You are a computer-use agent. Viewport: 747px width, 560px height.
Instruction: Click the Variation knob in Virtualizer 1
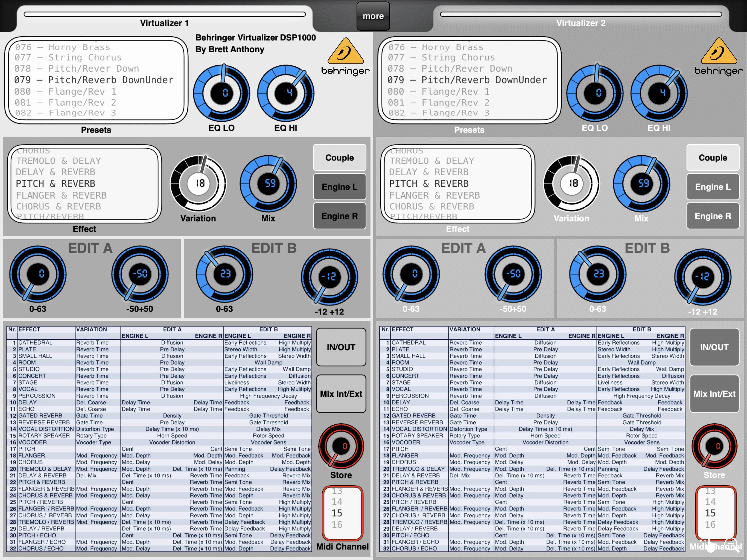198,183
